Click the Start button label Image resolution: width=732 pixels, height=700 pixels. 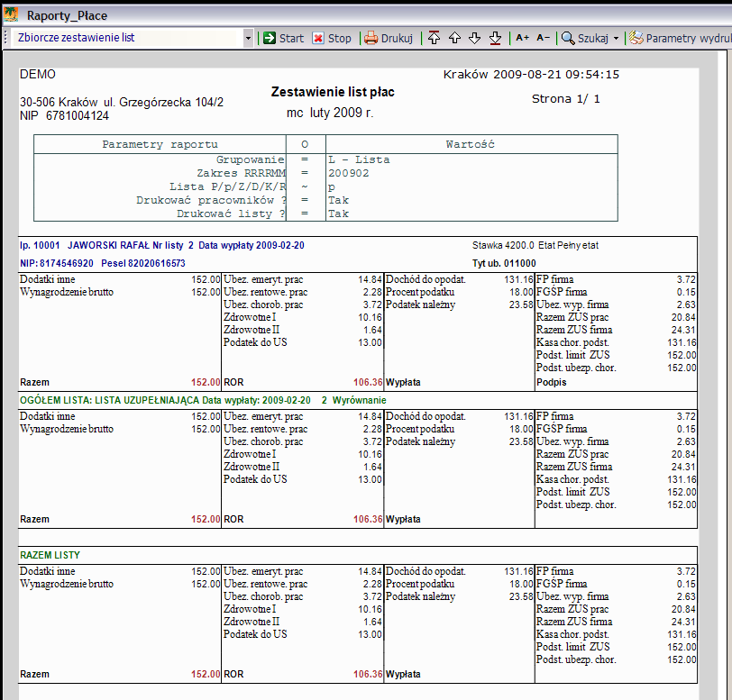click(x=291, y=38)
